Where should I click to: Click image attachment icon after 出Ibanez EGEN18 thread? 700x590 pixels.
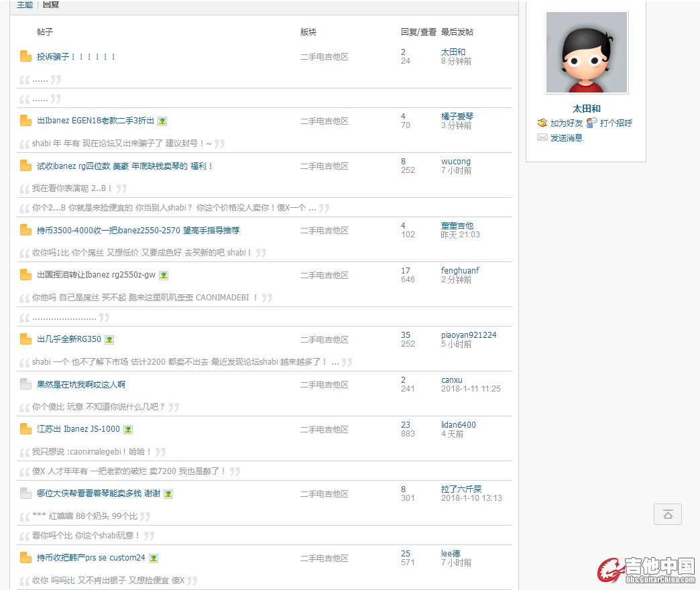pos(162,121)
